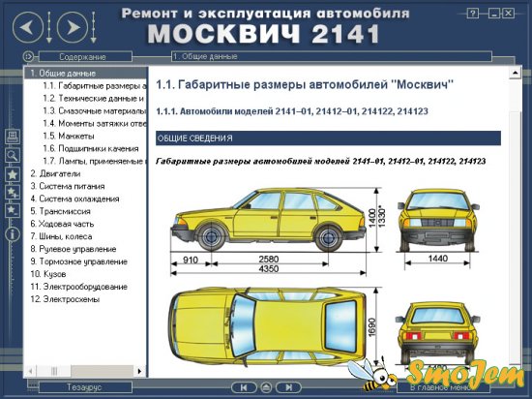The width and height of the screenshot is (532, 399).
Task: Open section '1.4. Моменты затяжки'
Action: (x=95, y=124)
